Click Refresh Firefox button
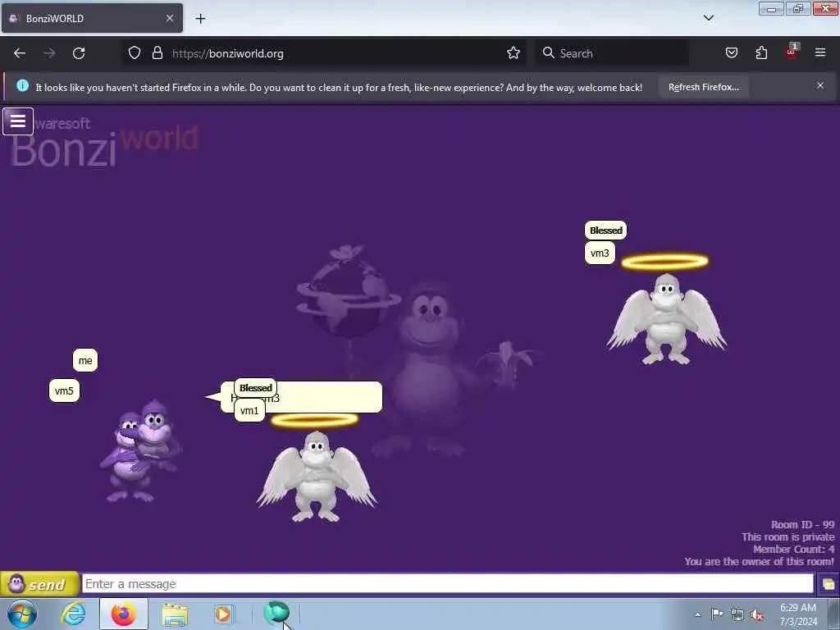This screenshot has height=630, width=840. pyautogui.click(x=703, y=87)
